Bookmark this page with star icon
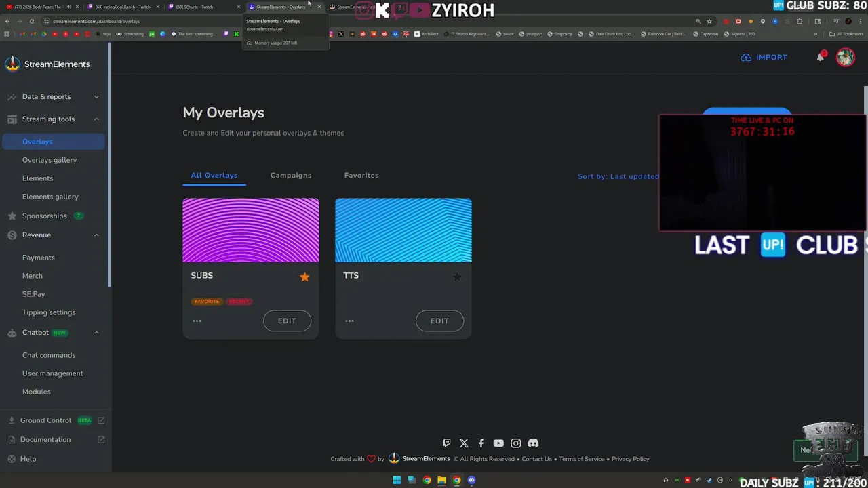 pyautogui.click(x=709, y=21)
